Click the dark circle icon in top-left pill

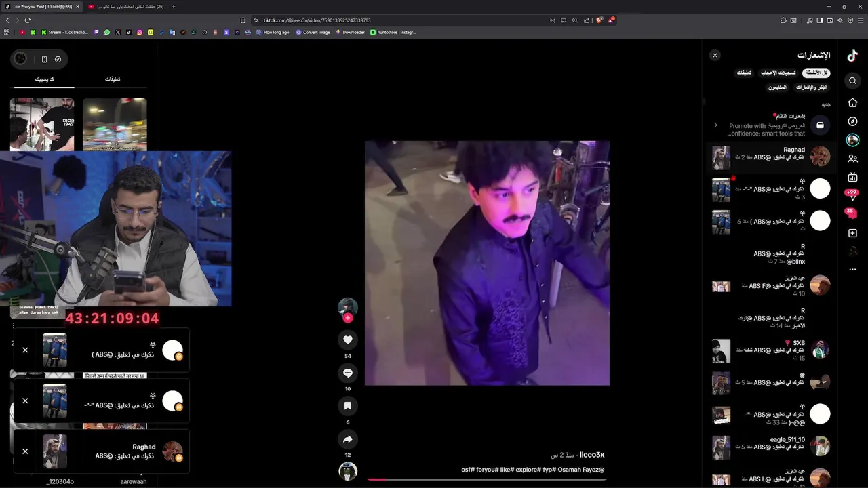click(21, 59)
